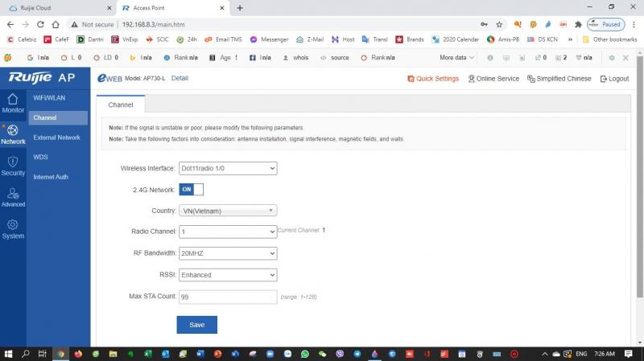Open the Country VN(Vietnam) dropdown

coord(228,211)
